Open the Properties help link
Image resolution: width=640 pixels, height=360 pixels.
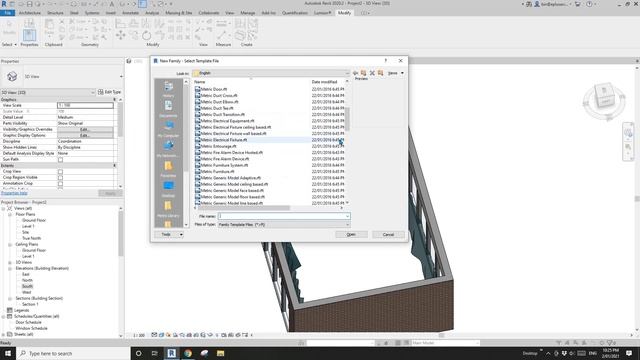[x=14, y=193]
